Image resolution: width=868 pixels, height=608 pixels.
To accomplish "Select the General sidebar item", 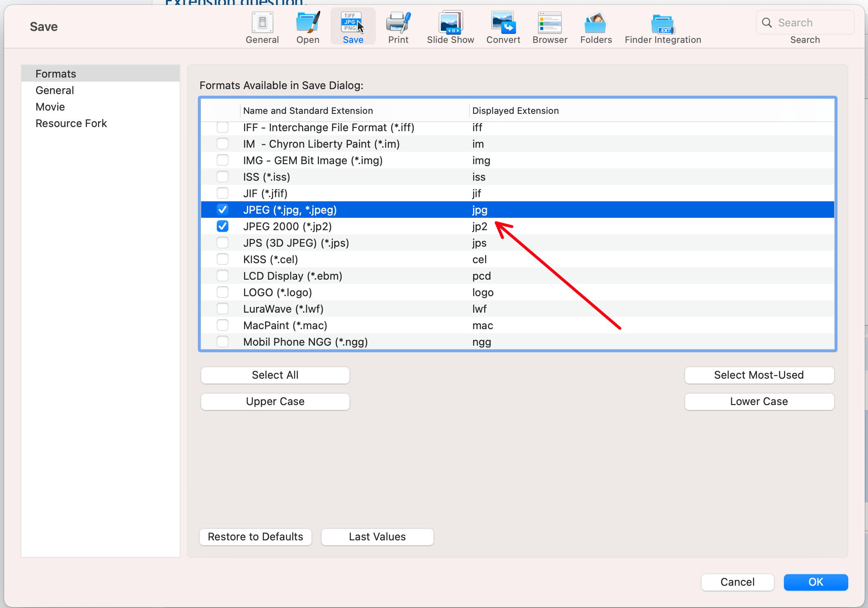I will (x=101, y=90).
